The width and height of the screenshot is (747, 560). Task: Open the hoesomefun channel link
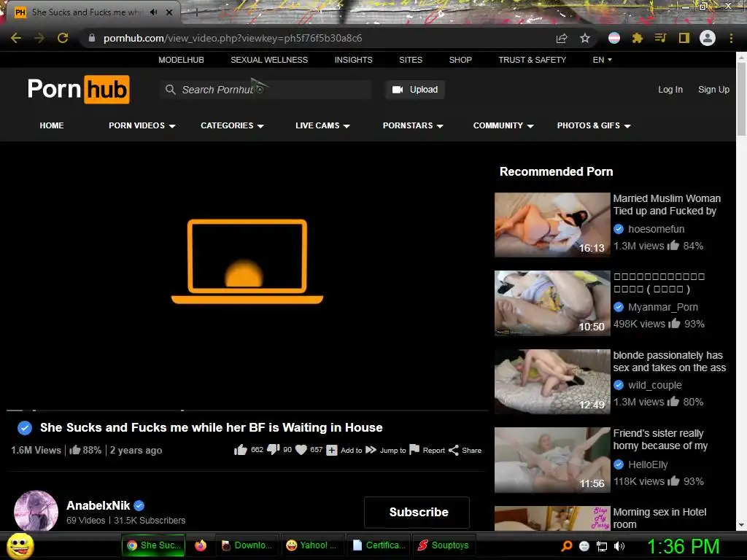pyautogui.click(x=656, y=229)
